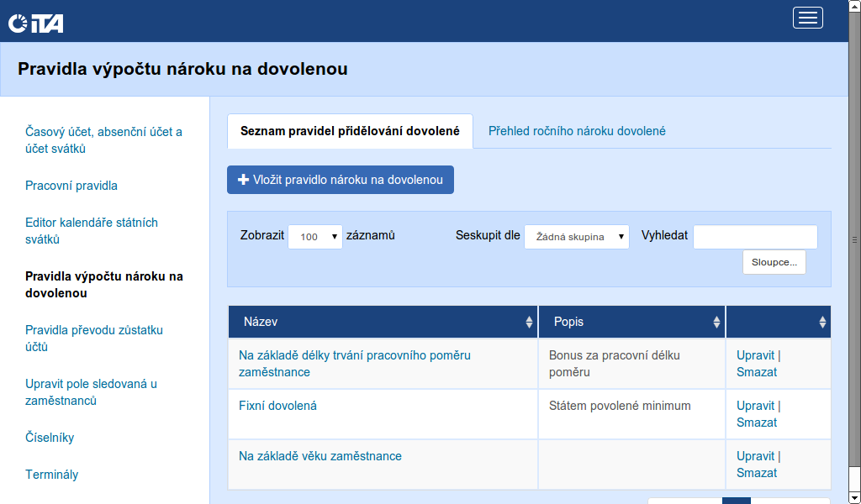The height and width of the screenshot is (504, 861).
Task: Open Fixní dovolená rule
Action: click(277, 406)
